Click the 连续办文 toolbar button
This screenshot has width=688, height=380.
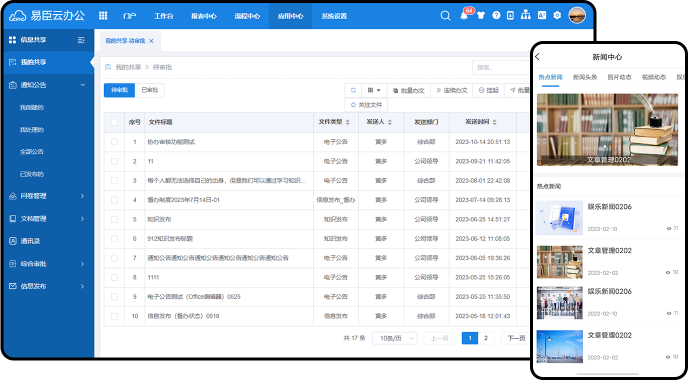452,90
